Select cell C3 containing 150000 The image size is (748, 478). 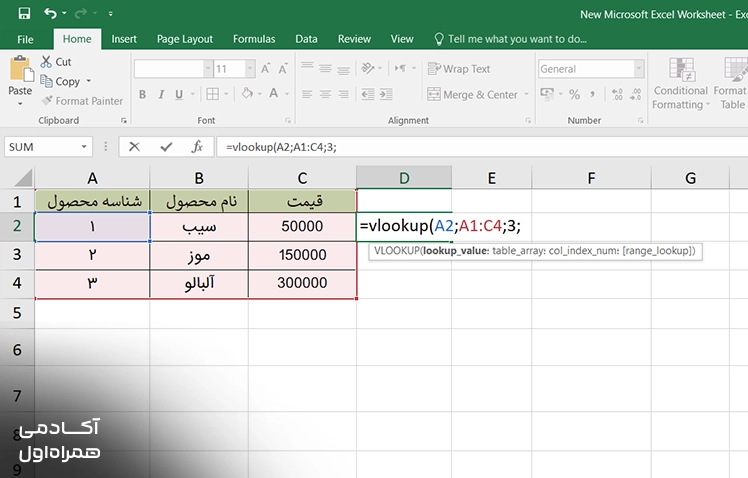tap(302, 255)
